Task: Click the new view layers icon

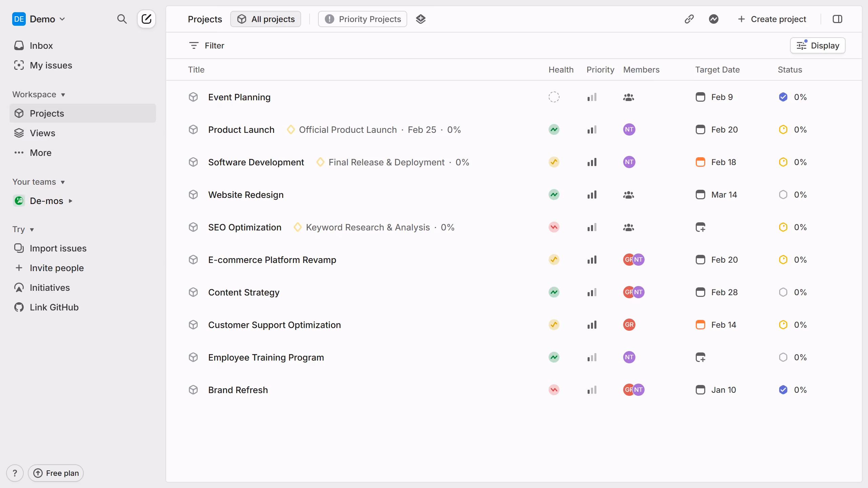Action: click(420, 19)
